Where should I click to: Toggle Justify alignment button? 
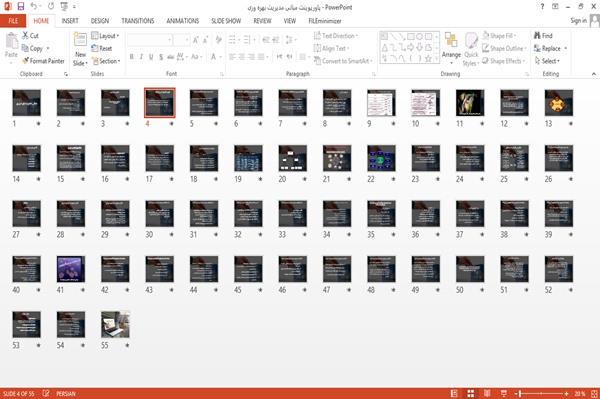click(261, 57)
